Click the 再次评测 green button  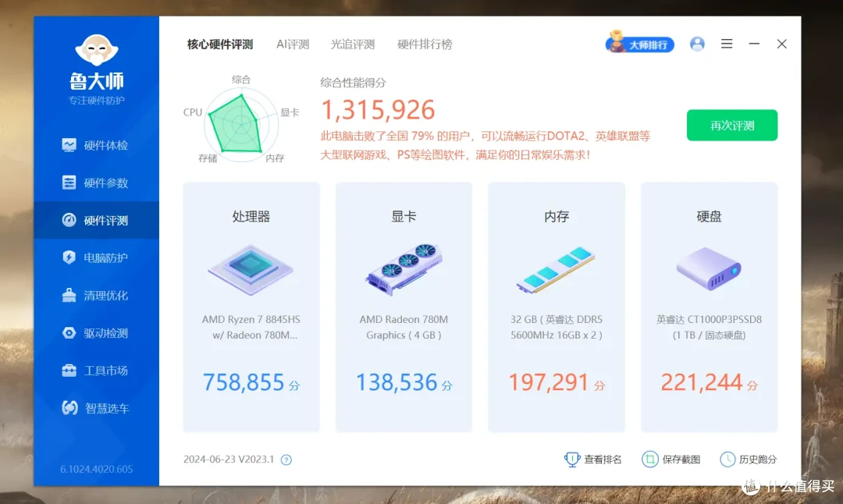coord(731,125)
